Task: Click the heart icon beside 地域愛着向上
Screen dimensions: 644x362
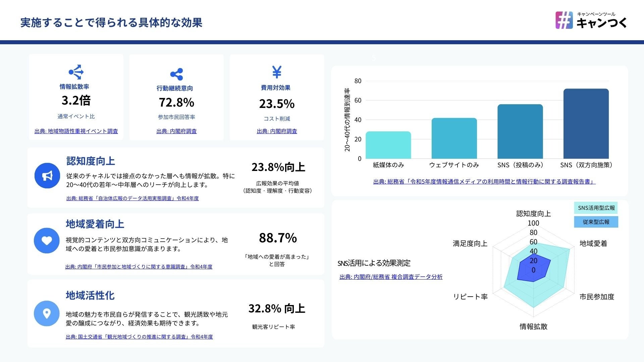Action: point(47,241)
